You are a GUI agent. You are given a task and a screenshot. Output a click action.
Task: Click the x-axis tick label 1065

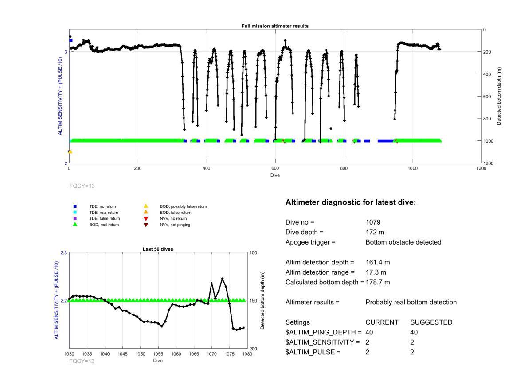click(194, 354)
